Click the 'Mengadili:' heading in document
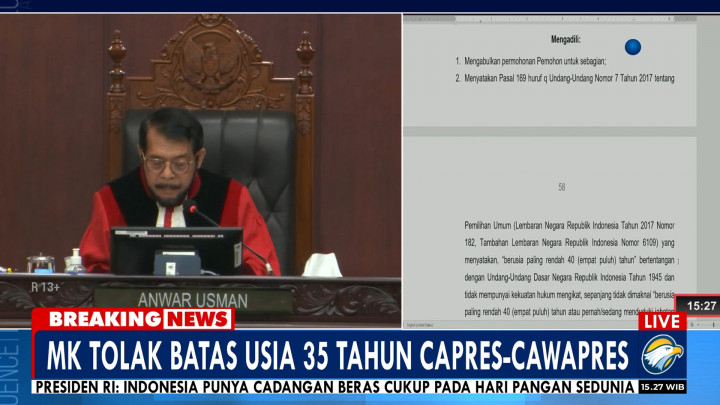Image resolution: width=720 pixels, height=405 pixels. pyautogui.click(x=565, y=39)
